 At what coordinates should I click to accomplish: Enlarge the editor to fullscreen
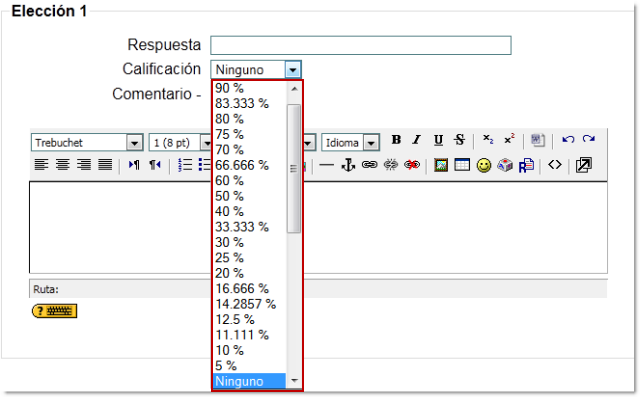tap(583, 165)
